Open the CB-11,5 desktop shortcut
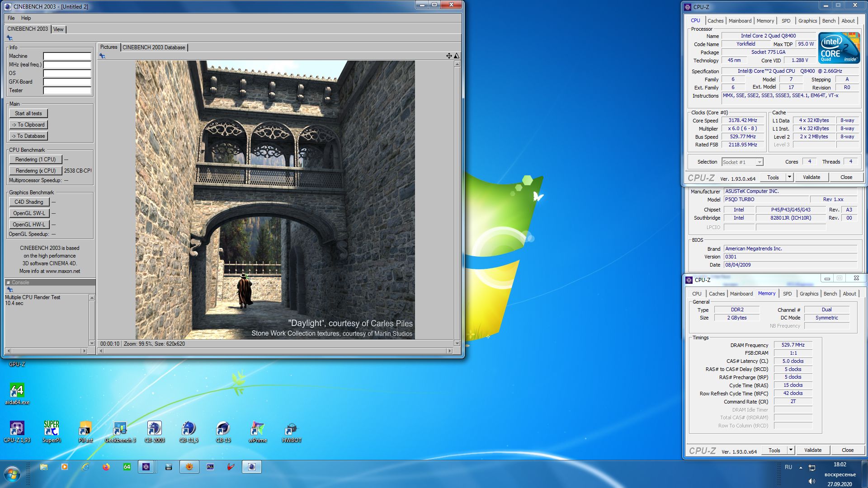The image size is (868, 488). (x=189, y=432)
